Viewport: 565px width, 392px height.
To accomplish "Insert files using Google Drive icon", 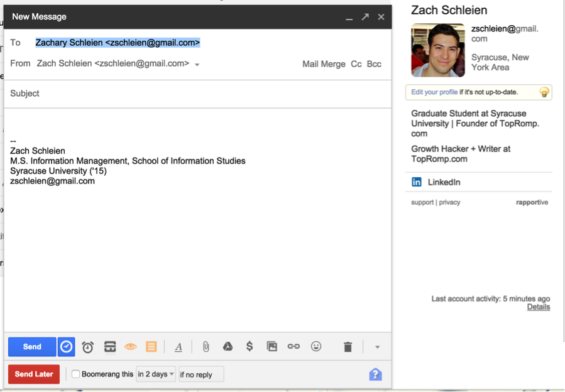I will 228,347.
